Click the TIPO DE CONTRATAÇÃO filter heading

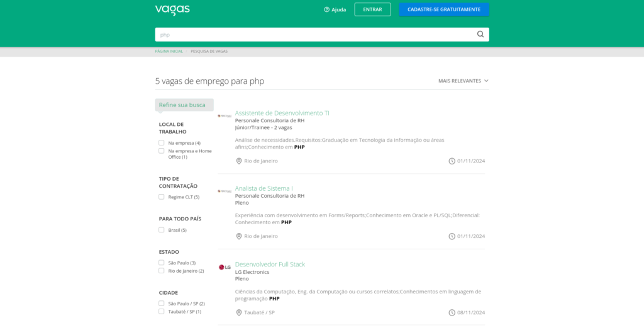coord(178,182)
